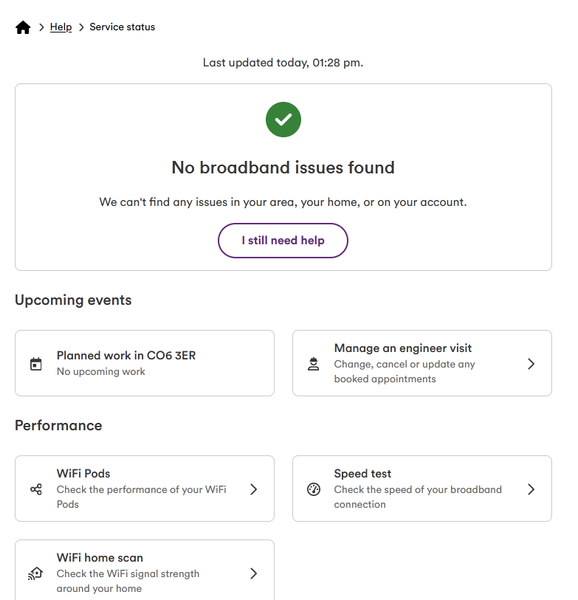
Task: Open the WiFi home scan heading
Action: tap(100, 558)
